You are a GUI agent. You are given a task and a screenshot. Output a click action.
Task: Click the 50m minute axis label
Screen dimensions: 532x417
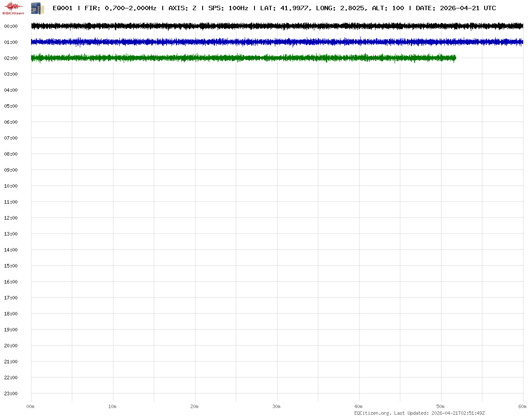pyautogui.click(x=441, y=406)
